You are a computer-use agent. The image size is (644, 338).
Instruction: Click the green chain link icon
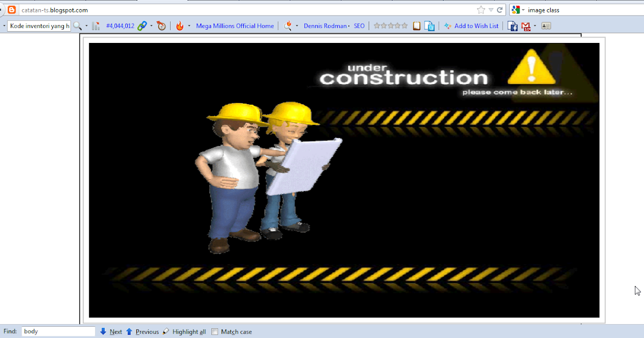click(142, 26)
